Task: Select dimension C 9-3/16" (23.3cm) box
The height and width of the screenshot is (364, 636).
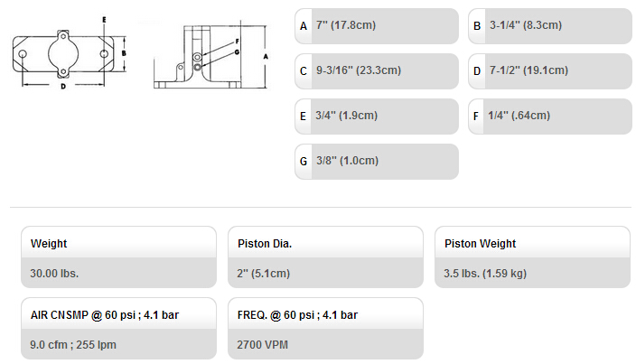Action: coord(377,71)
